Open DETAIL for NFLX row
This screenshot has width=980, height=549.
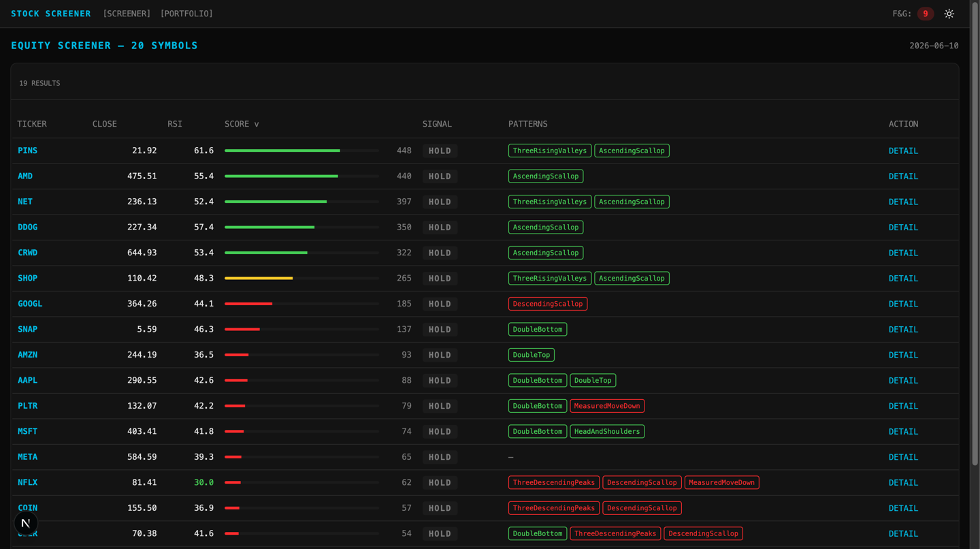point(903,482)
